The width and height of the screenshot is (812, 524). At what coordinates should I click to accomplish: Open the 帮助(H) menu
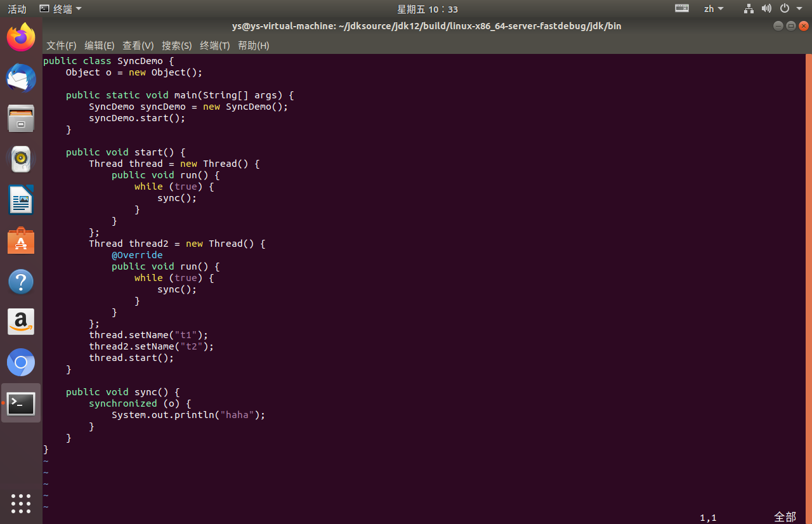click(254, 46)
